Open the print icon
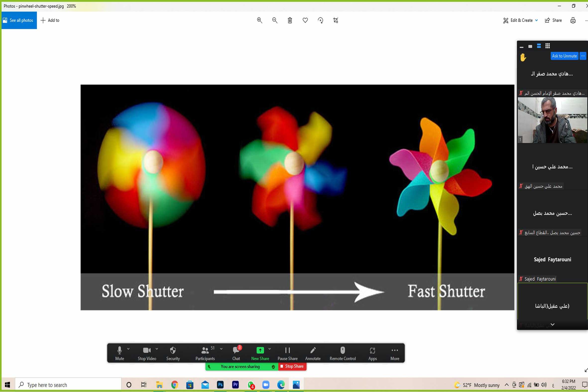Screen dimensions: 588x392 [573, 20]
